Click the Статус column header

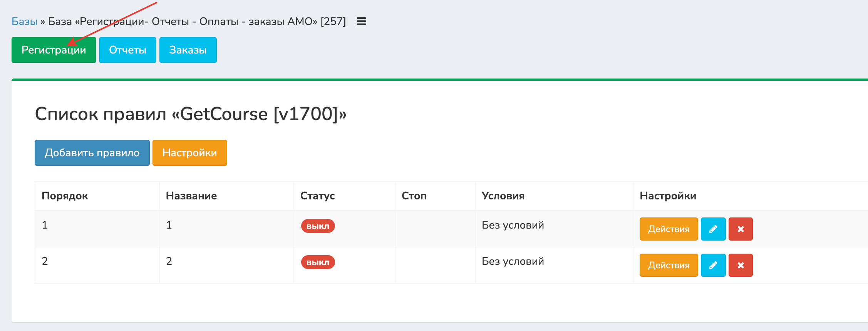point(317,196)
